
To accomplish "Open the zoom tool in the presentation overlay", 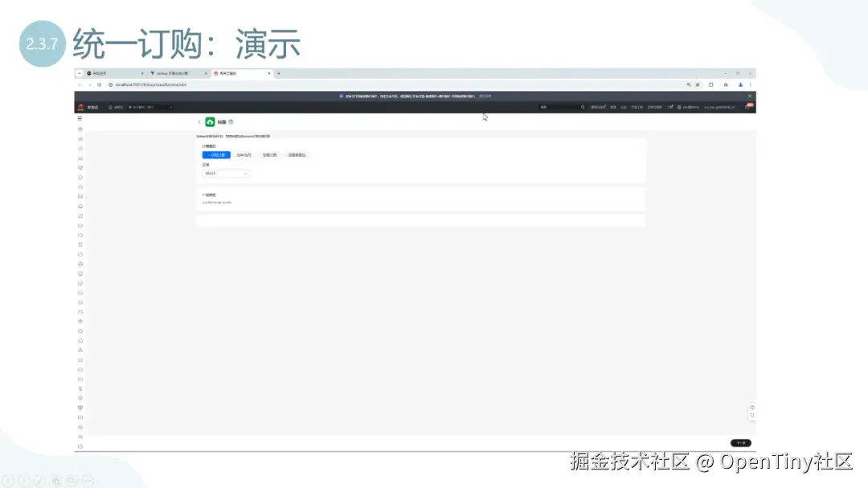I will point(72,481).
